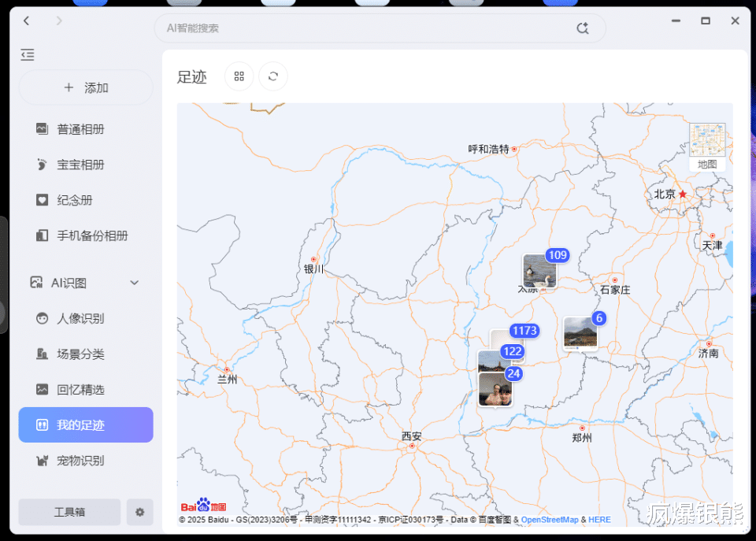Go back with the left arrow
This screenshot has height=541, width=756.
[x=27, y=20]
